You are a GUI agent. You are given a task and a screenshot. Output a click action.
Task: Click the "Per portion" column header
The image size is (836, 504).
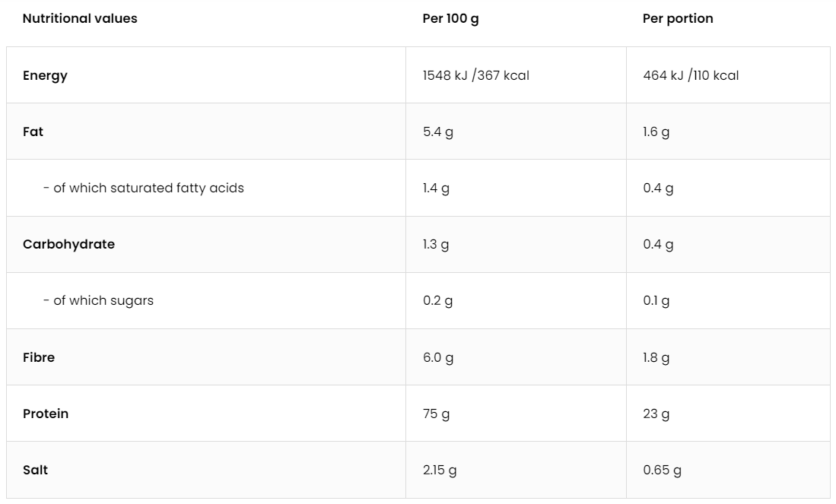coord(678,19)
